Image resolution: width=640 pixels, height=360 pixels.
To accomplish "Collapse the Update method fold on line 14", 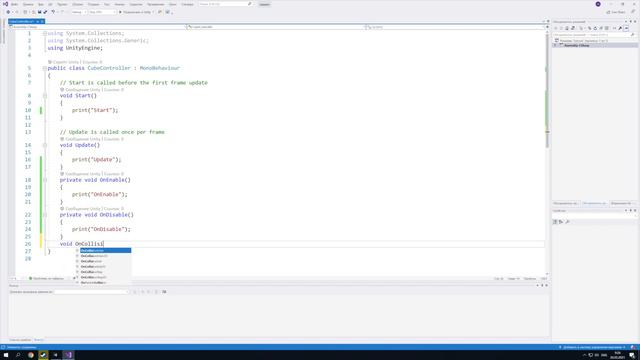I will (x=45, y=145).
